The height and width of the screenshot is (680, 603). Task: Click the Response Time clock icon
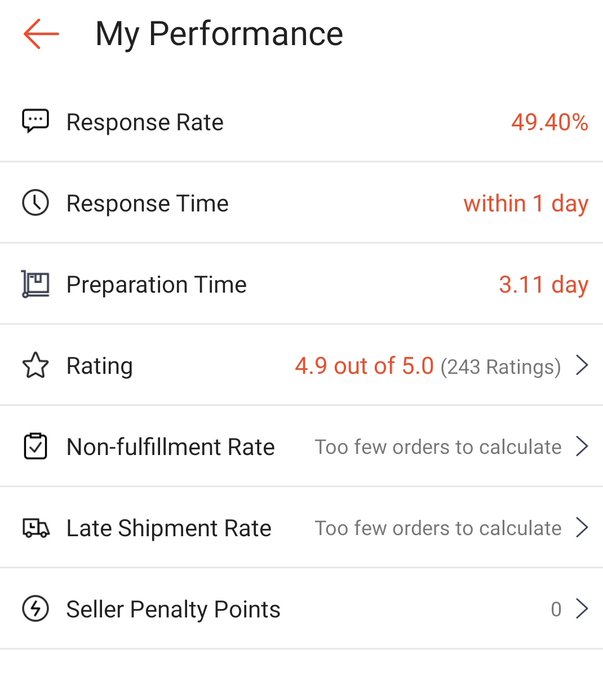tap(35, 203)
